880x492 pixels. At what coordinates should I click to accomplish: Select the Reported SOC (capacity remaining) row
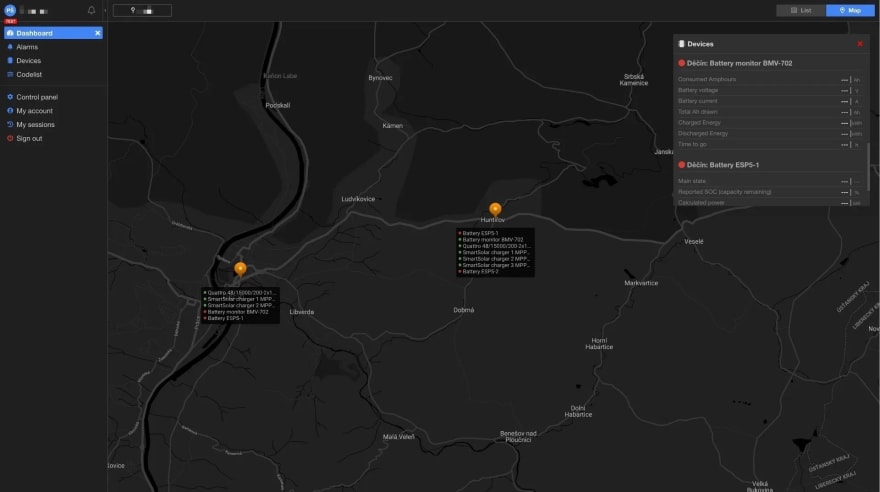(770, 192)
